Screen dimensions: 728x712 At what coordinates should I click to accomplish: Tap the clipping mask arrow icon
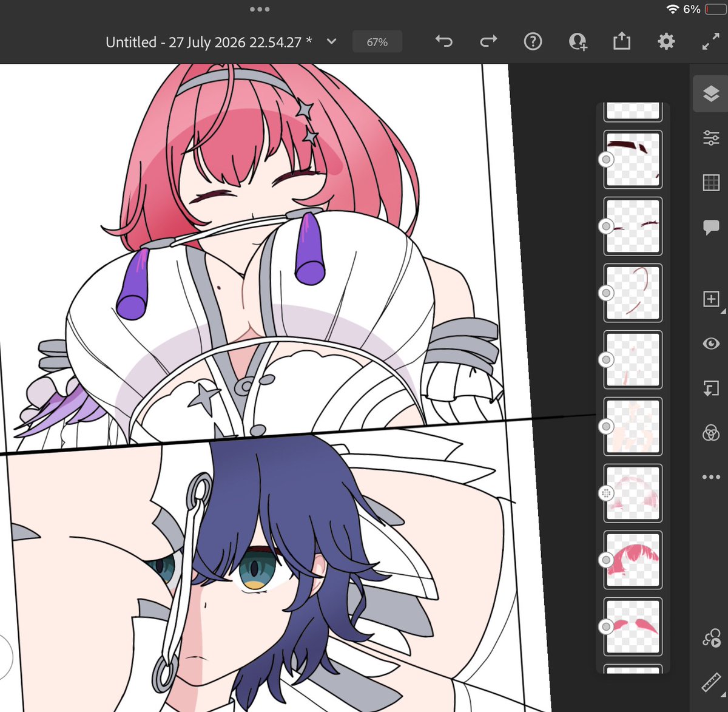(711, 388)
